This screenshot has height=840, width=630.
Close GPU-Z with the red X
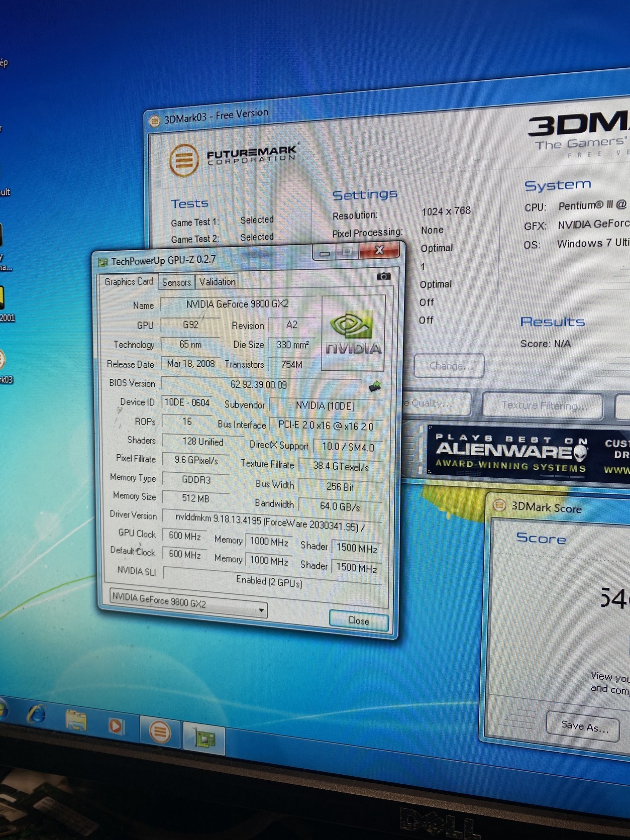(380, 250)
